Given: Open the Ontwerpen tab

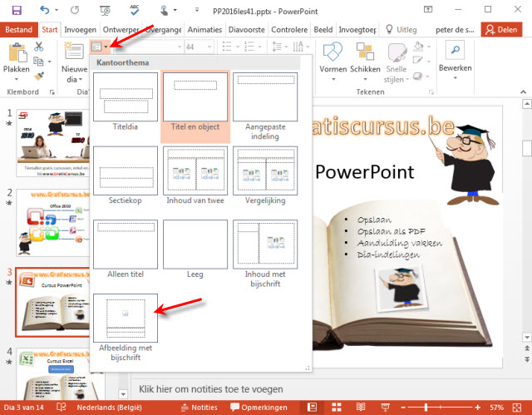Looking at the screenshot, I should coord(121,29).
